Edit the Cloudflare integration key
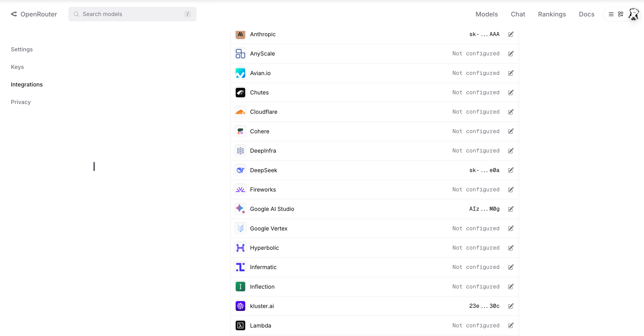Image resolution: width=644 pixels, height=336 pixels. pos(511,112)
